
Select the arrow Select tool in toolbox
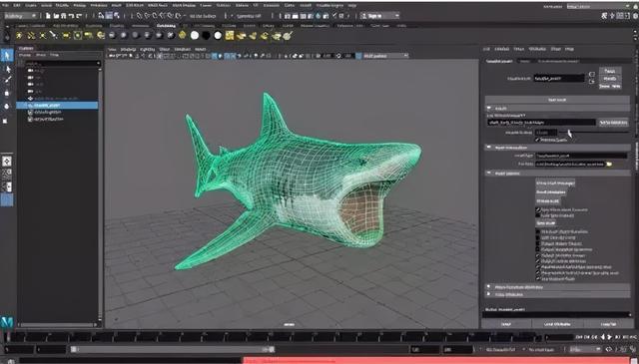pos(7,55)
